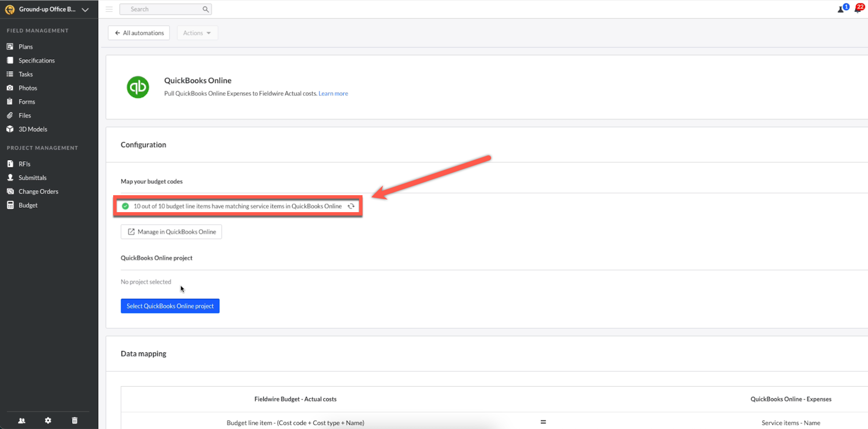Expand the Ground-up Office project dropdown
Image resolution: width=868 pixels, height=429 pixels.
point(85,9)
